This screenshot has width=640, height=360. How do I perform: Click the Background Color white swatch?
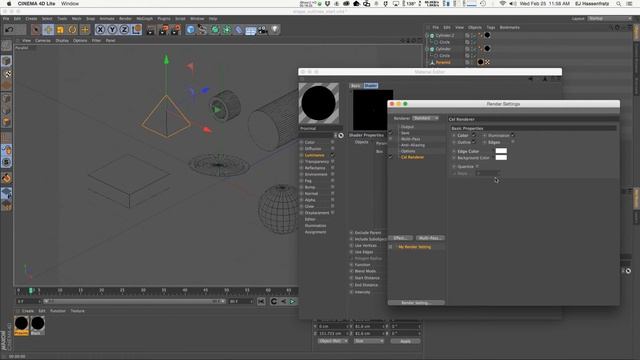[501, 158]
